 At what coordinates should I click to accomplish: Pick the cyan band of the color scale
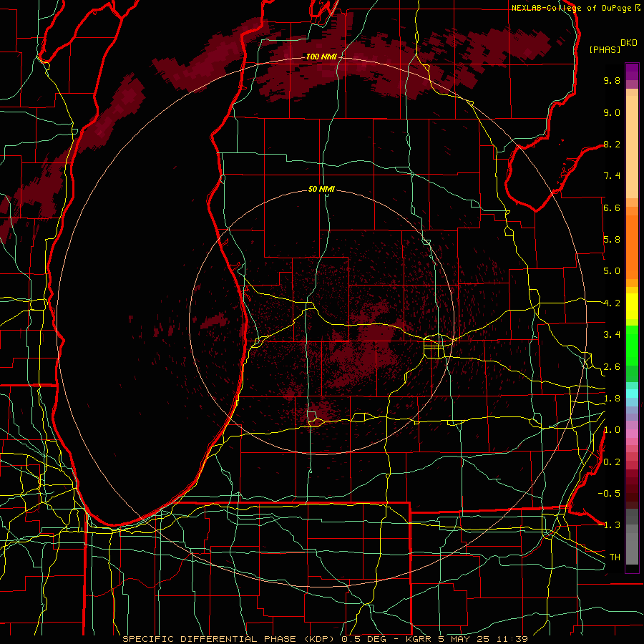pyautogui.click(x=632, y=394)
